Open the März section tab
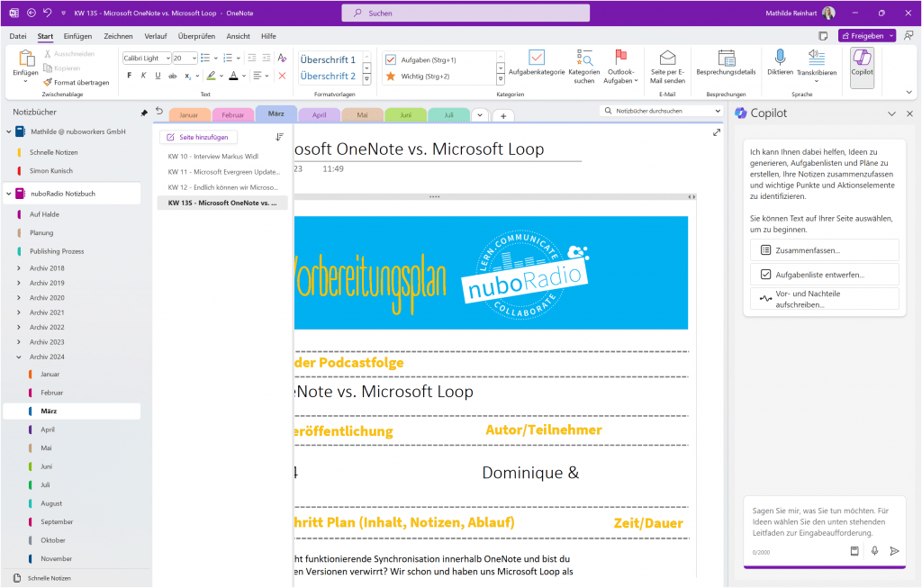Image resolution: width=922 pixels, height=588 pixels. [276, 114]
